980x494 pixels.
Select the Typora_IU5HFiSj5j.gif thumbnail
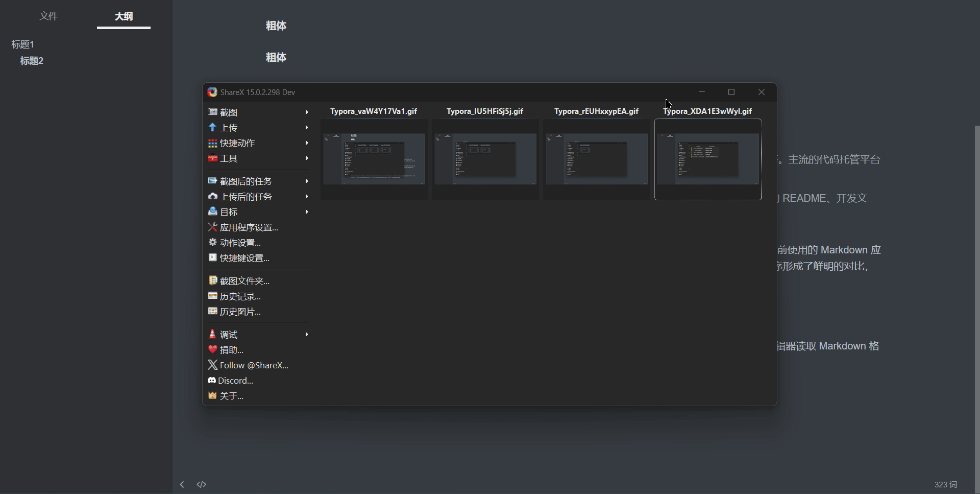(x=485, y=159)
